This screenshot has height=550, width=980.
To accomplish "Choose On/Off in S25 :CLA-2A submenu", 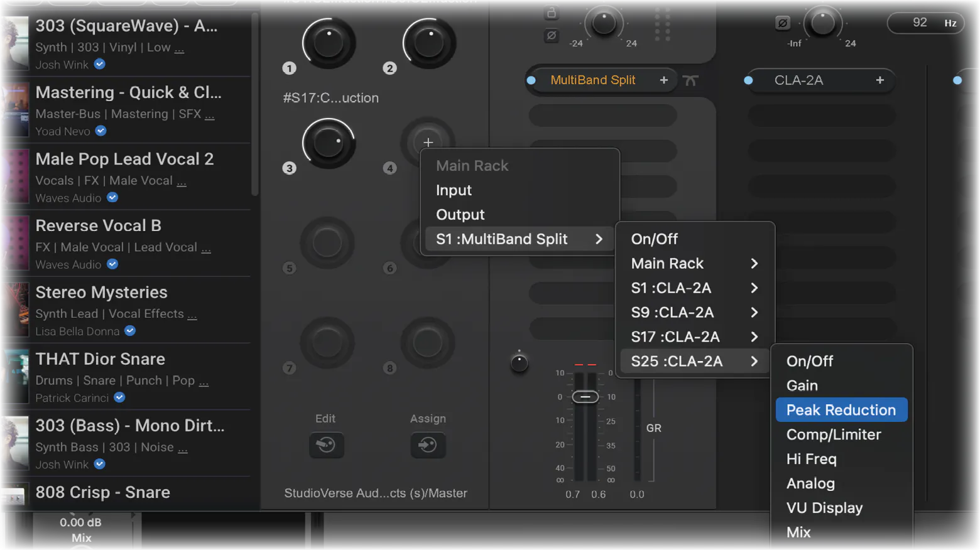I will click(810, 362).
